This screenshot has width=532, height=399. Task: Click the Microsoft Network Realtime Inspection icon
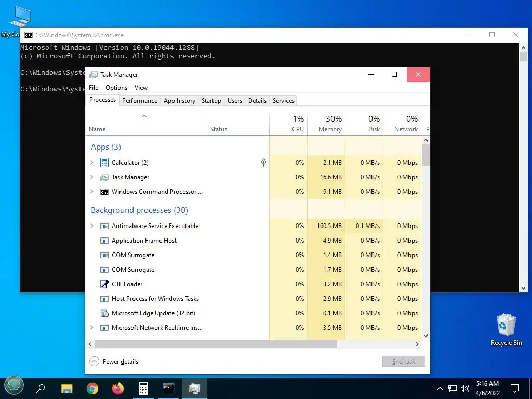(x=104, y=328)
